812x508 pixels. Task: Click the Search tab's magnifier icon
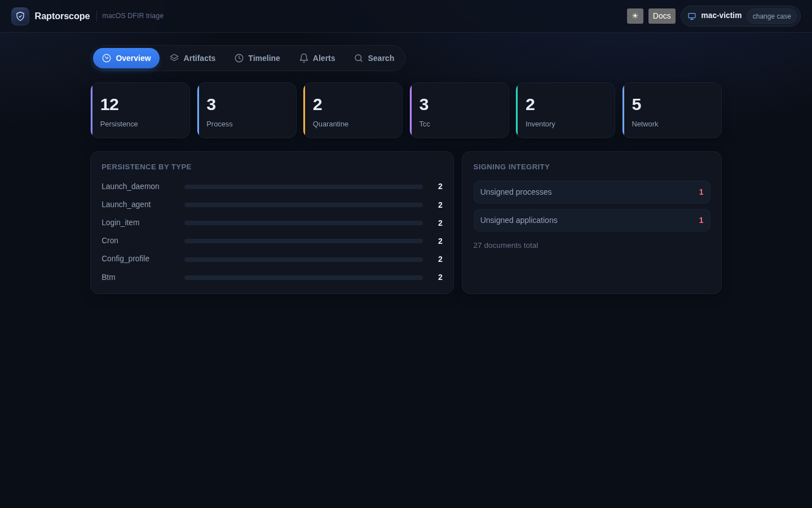point(359,58)
